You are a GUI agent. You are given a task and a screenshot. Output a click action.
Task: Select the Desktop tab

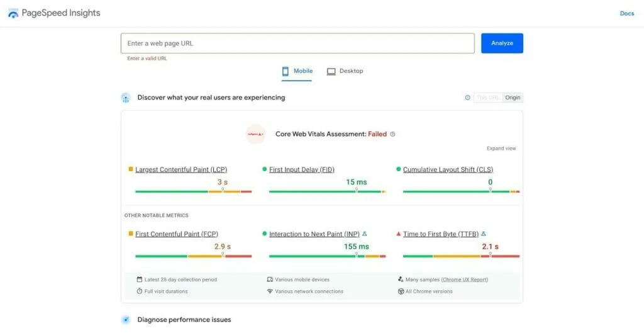[x=345, y=71]
